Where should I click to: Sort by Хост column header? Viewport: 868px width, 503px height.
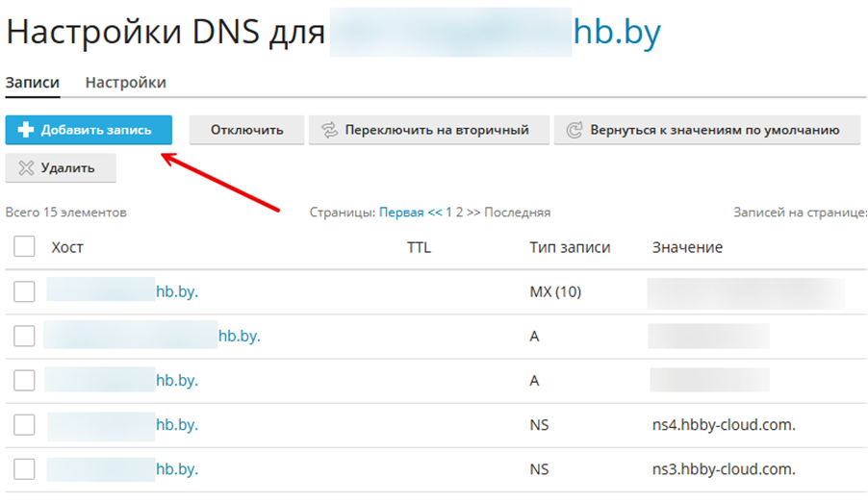pos(67,247)
